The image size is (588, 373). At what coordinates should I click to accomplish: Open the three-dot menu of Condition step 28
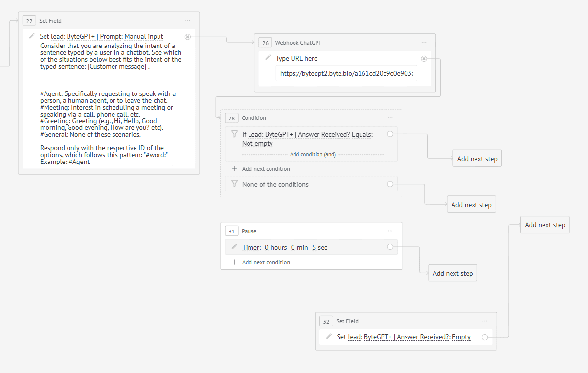[390, 118]
